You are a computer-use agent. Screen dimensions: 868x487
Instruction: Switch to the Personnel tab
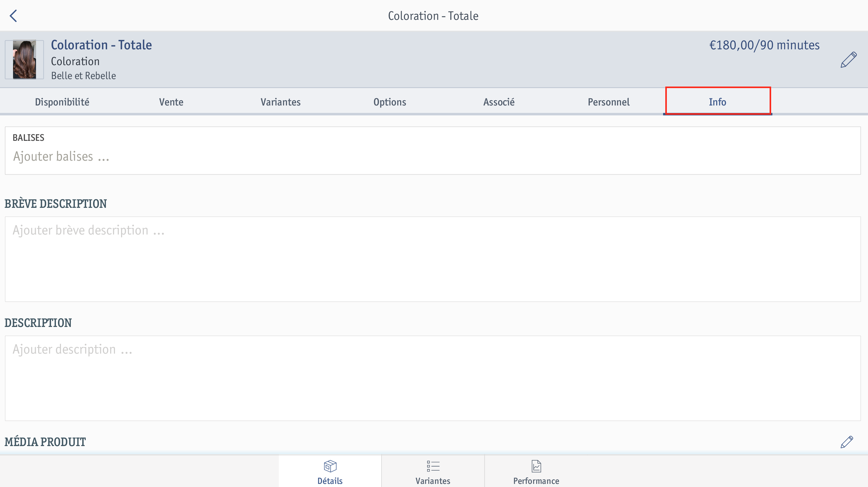click(608, 102)
